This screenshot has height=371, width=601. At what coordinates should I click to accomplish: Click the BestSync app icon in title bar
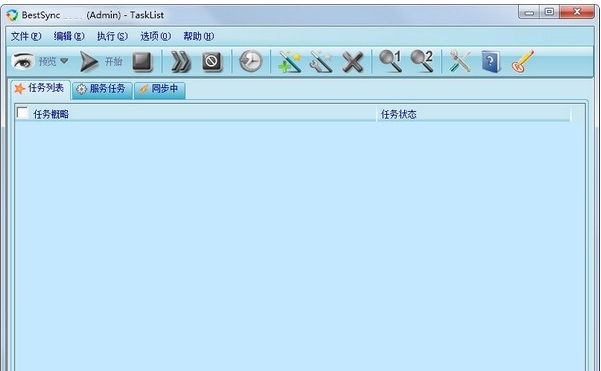point(13,15)
